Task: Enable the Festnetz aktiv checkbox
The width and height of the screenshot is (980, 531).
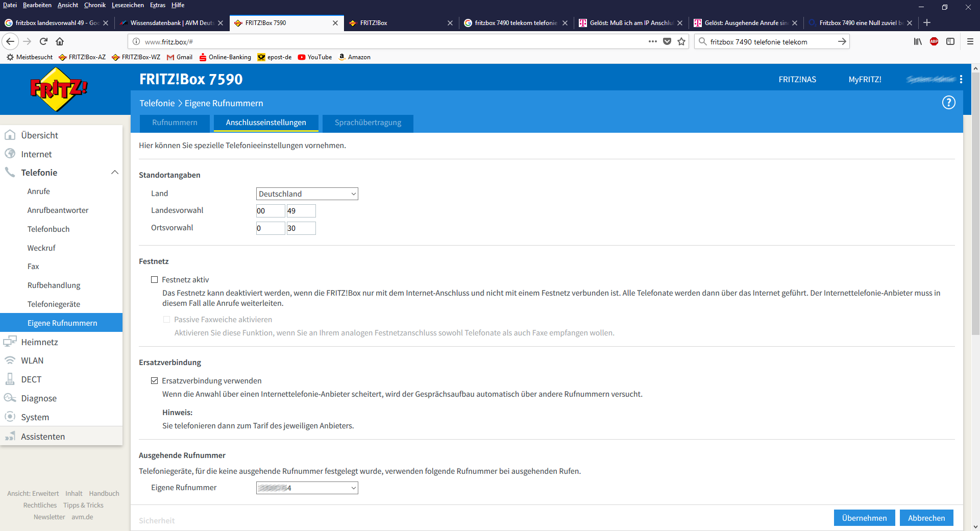Action: tap(154, 280)
